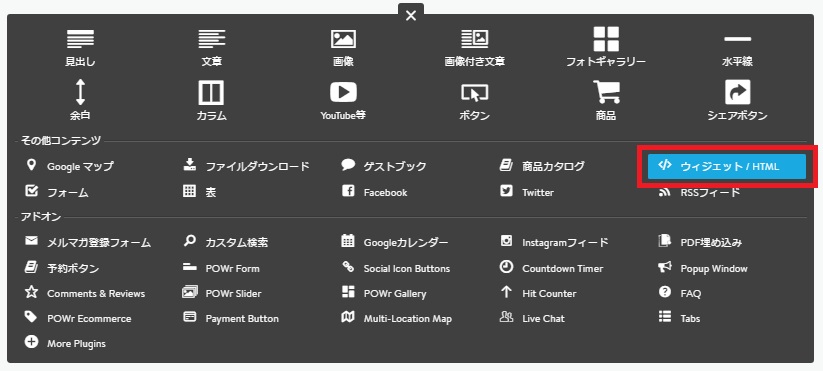The height and width of the screenshot is (371, 823).
Task: Add the Multi-Location Map add-on
Action: [396, 318]
